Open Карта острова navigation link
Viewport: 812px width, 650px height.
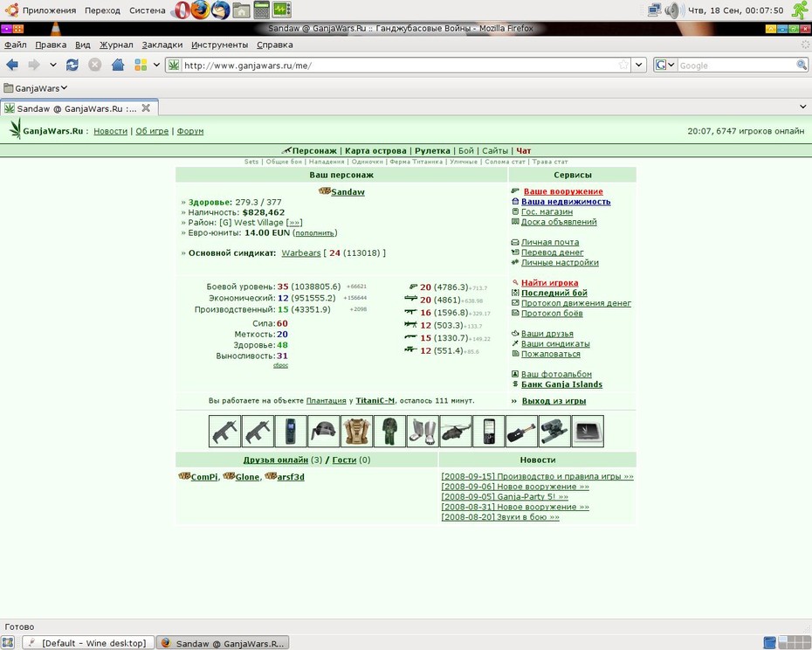[x=375, y=151]
